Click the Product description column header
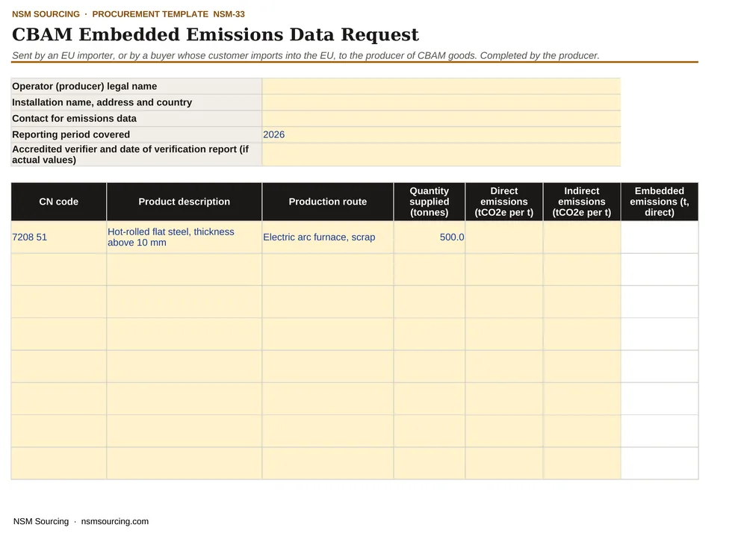 point(185,202)
